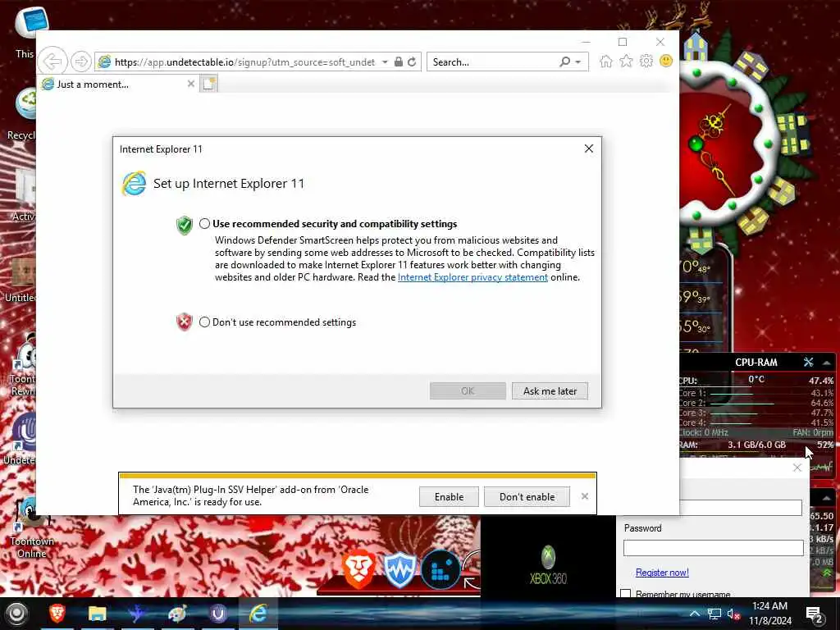Viewport: 840px width, 630px height.
Task: Click the address bar URL field
Action: 244,62
